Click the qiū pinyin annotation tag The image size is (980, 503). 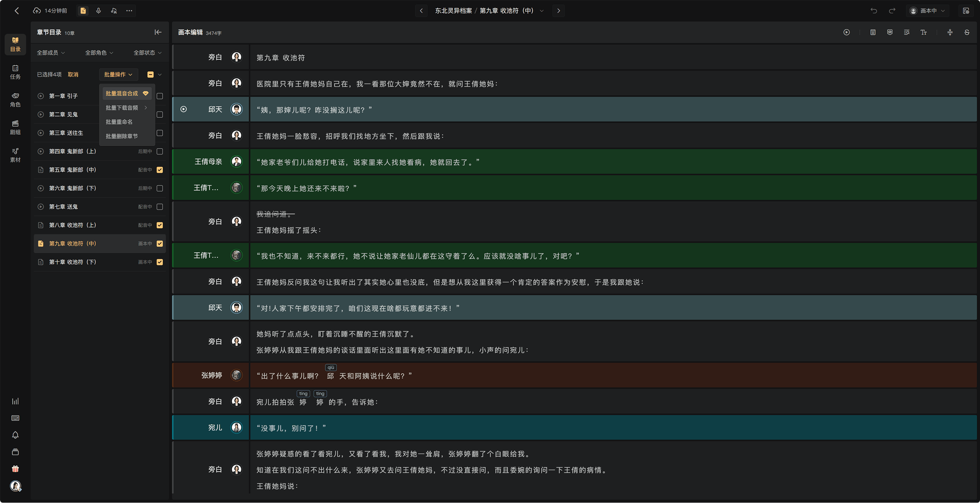(331, 368)
